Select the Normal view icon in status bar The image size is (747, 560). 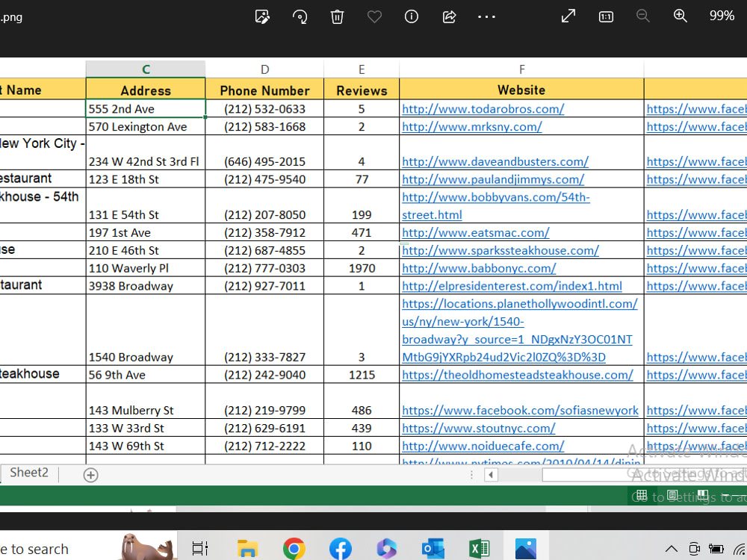(642, 495)
